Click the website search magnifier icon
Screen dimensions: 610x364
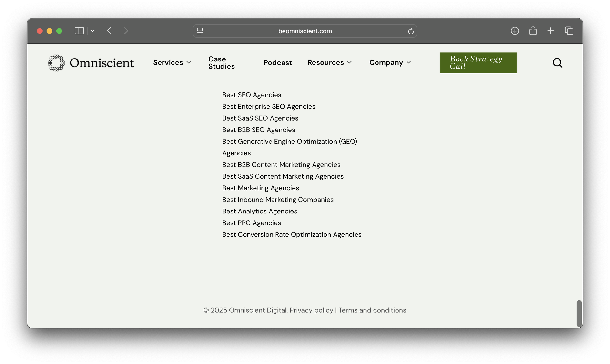tap(557, 63)
